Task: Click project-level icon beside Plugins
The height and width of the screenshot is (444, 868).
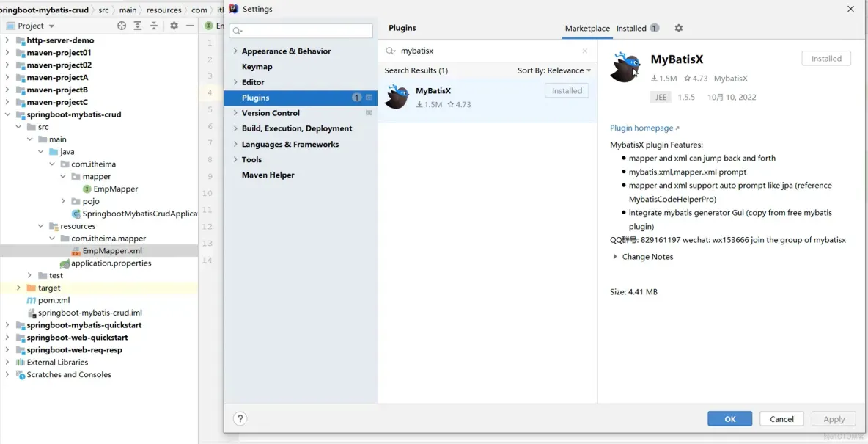Action: click(369, 98)
